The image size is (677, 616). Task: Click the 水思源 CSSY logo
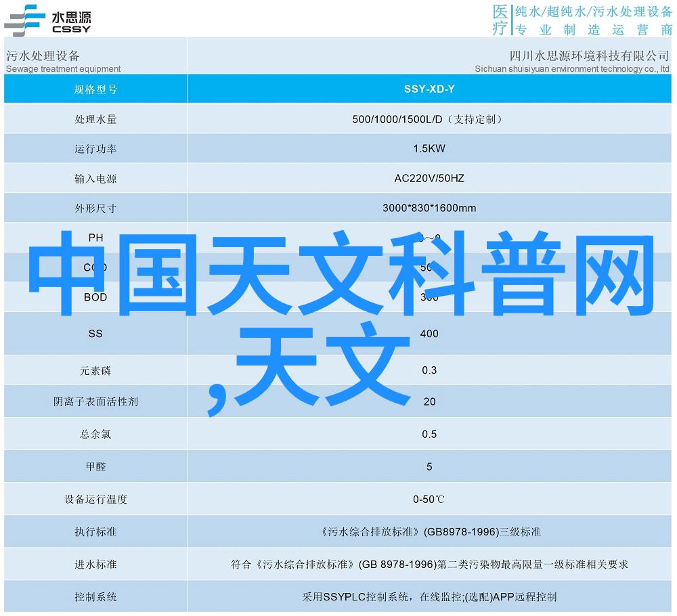click(47, 21)
